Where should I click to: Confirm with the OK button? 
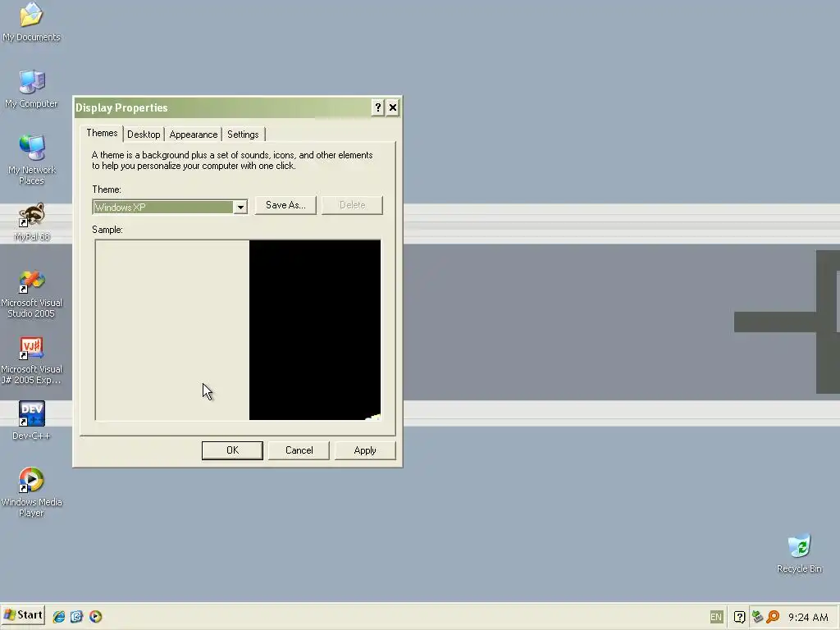tap(232, 450)
